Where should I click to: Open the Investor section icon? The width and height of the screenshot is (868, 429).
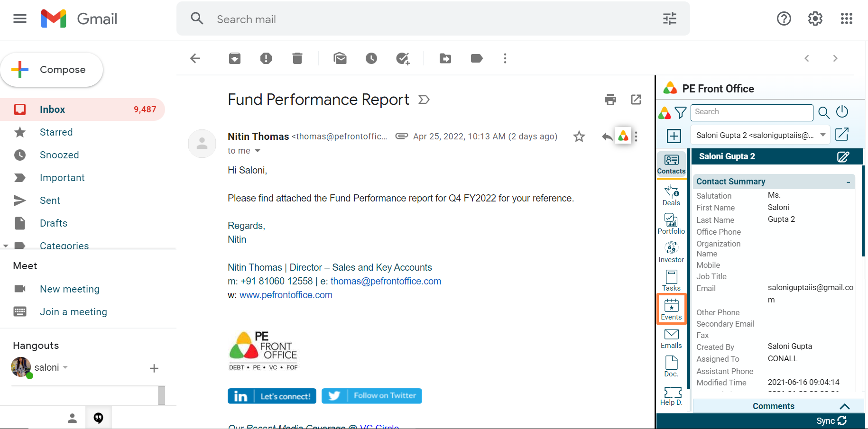671,252
